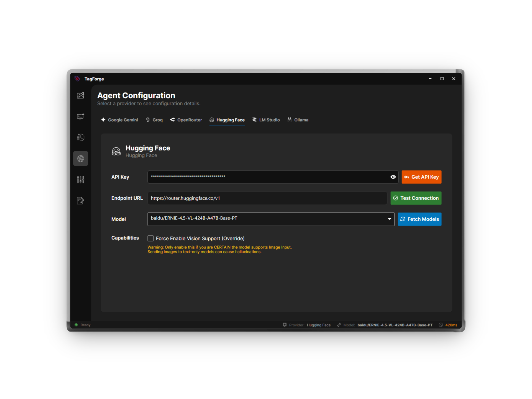The height and width of the screenshot is (399, 532).
Task: Click Fetch Models to refresh model list
Action: tap(419, 219)
